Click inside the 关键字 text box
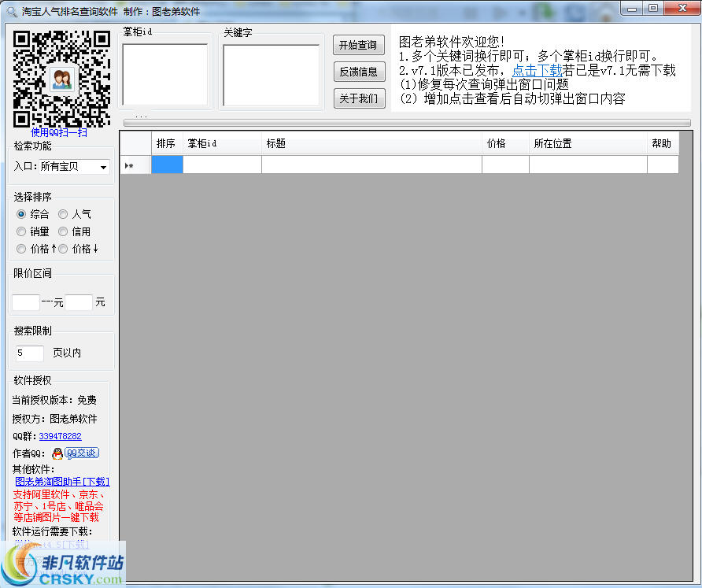Viewport: 702px width, 588px height. [271, 76]
